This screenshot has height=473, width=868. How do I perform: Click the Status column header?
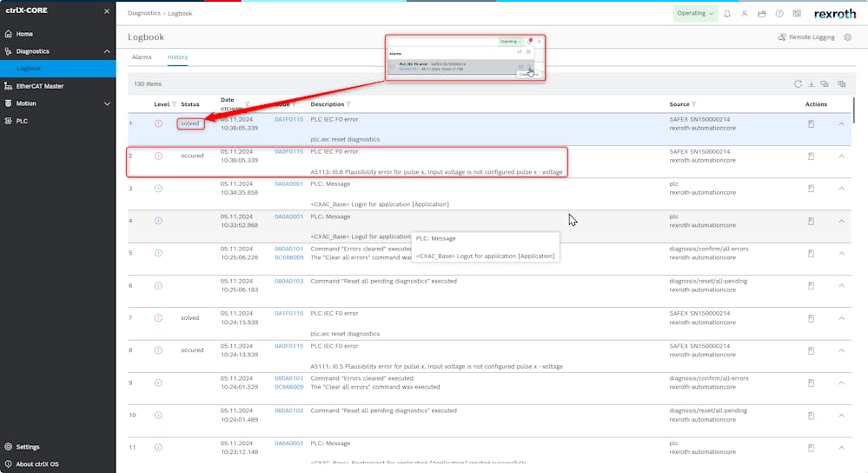tap(190, 104)
